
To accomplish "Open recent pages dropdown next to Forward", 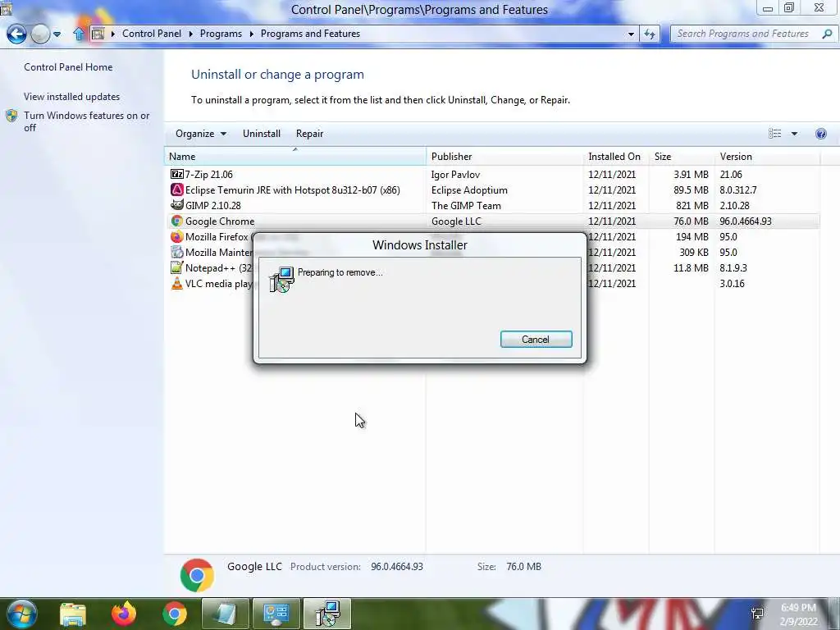I will click(57, 34).
